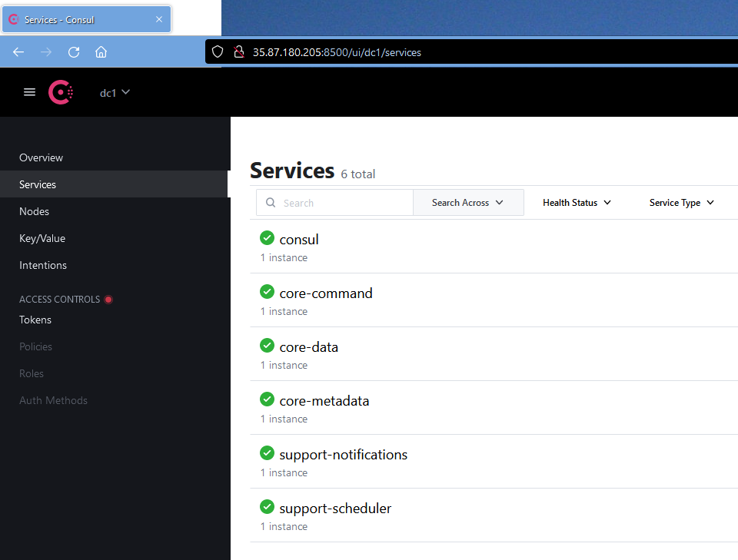738x560 pixels.
Task: Click Roles in the sidebar
Action: pos(31,373)
